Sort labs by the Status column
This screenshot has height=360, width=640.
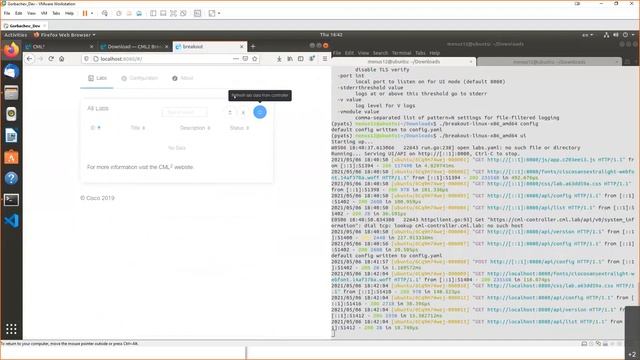(x=239, y=128)
